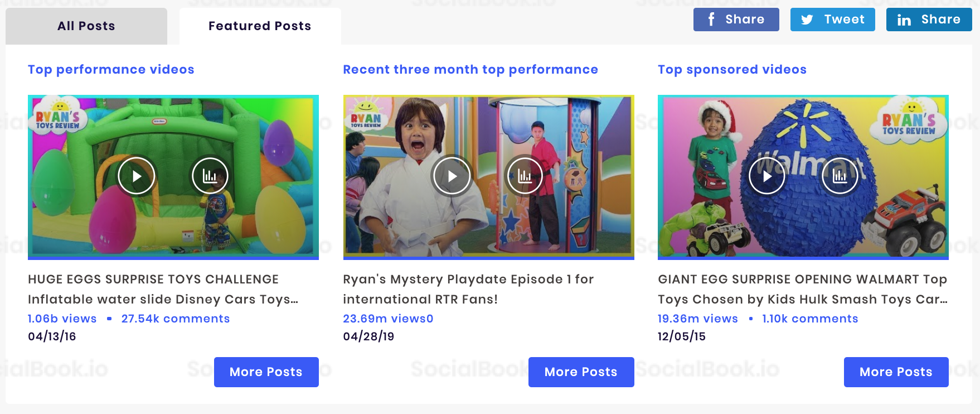Select the 04/28/19 date text

368,336
